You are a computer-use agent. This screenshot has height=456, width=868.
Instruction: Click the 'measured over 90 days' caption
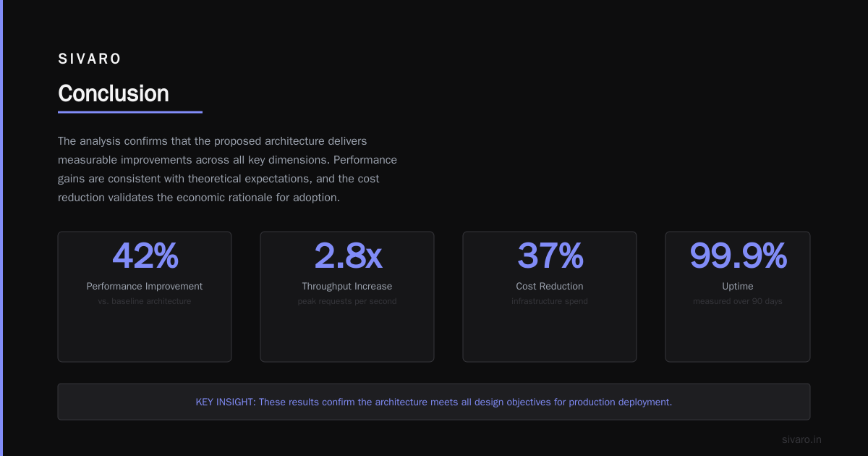(x=738, y=301)
